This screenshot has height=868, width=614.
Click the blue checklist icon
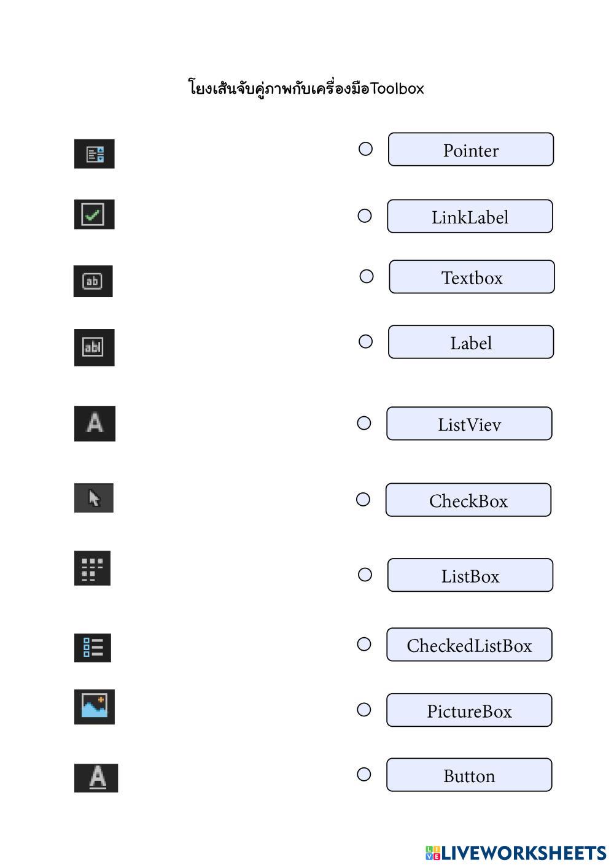(x=93, y=648)
